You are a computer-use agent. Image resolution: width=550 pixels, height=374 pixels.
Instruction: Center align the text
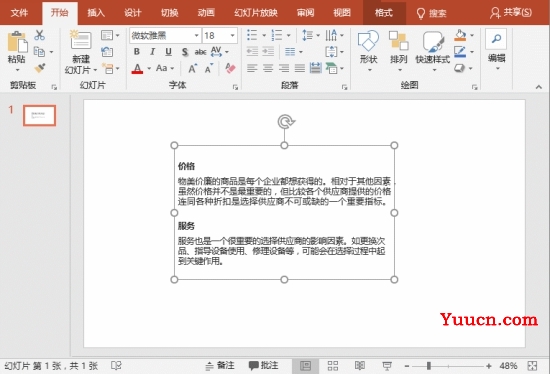(x=268, y=68)
